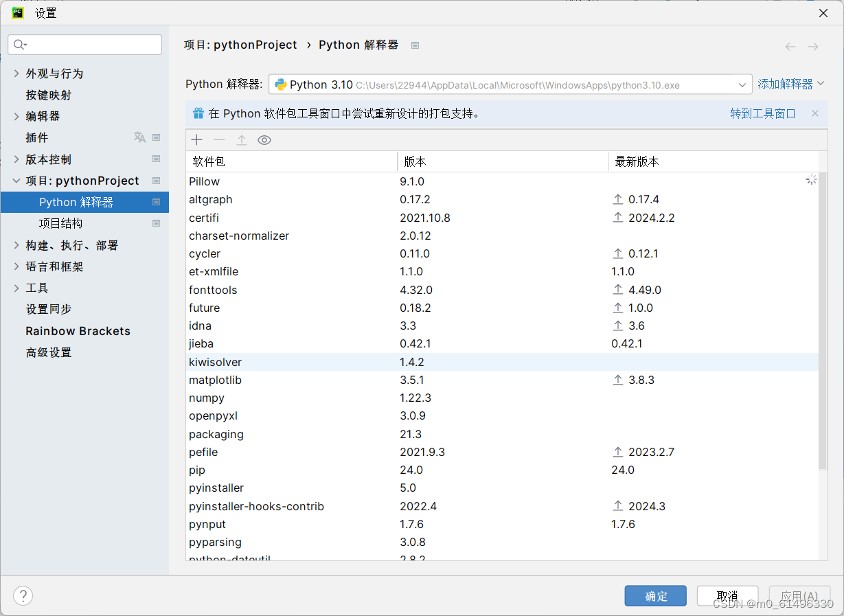Screen dimensions: 844x616
Task: Follow the 转到工具窗口 link
Action: [x=763, y=114]
